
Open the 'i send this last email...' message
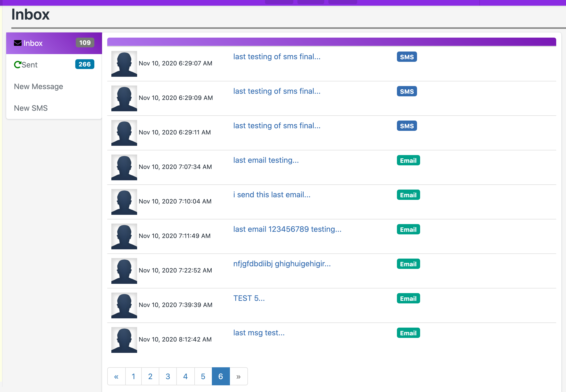(x=272, y=195)
